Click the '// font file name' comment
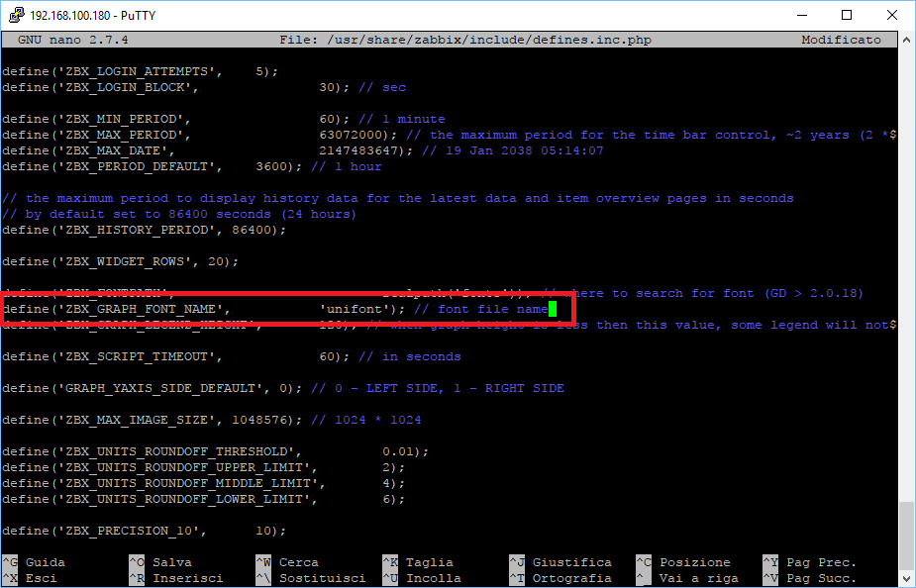Viewport: 916px width, 588px height. tap(481, 309)
